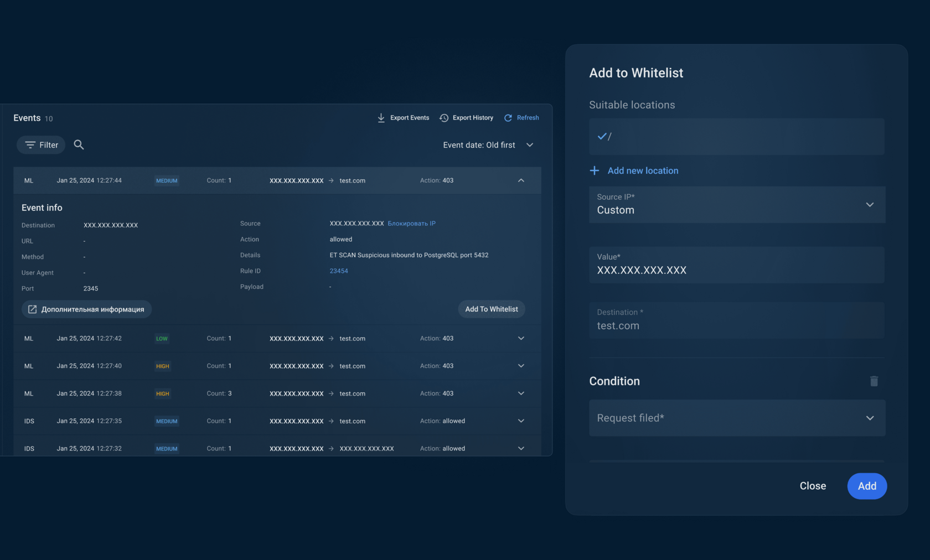Viewport: 930px width, 560px height.
Task: Toggle the checkmark for location /
Action: click(x=602, y=136)
